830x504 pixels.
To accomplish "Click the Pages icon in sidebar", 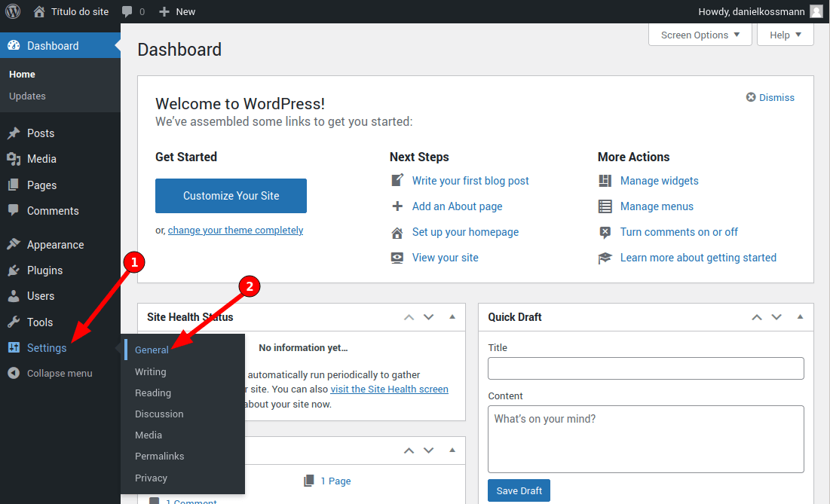I will click(x=14, y=185).
